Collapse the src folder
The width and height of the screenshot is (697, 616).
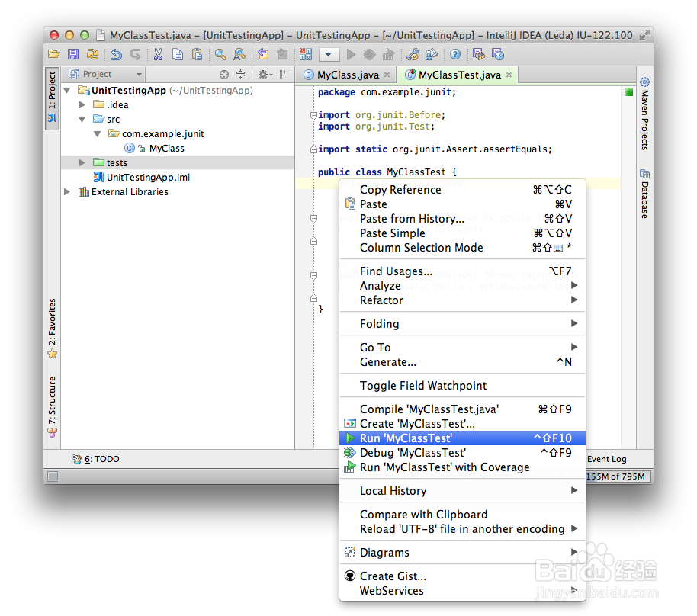82,120
